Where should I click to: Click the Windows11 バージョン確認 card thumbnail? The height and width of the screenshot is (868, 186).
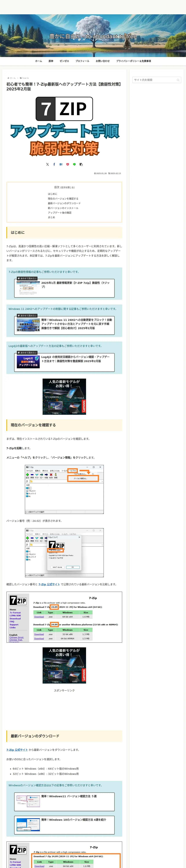[28, 801]
